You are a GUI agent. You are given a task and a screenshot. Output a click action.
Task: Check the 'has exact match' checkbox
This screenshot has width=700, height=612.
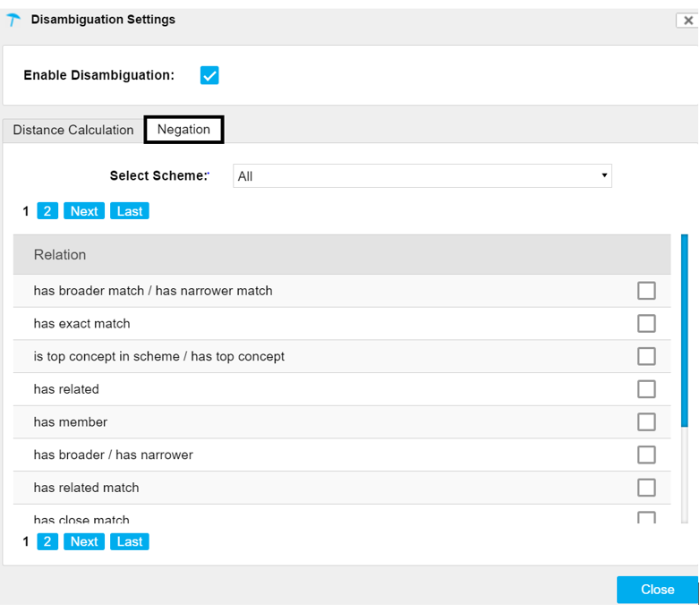click(x=646, y=324)
